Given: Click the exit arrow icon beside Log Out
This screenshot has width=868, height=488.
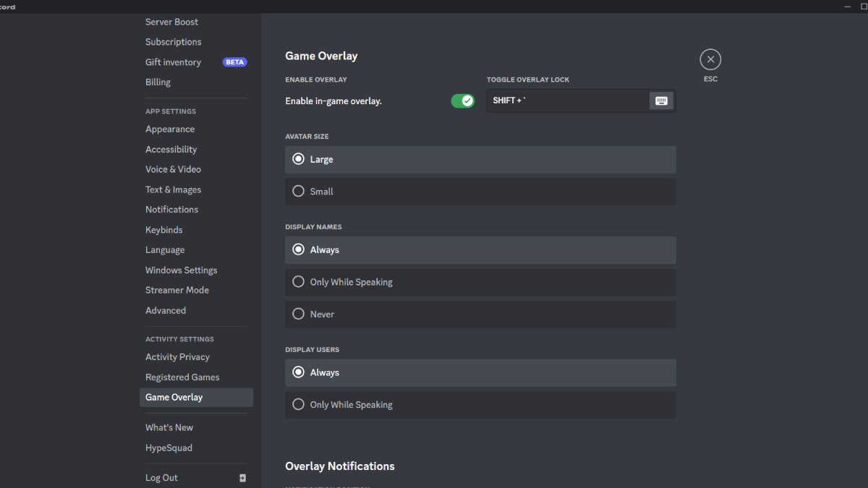Looking at the screenshot, I should coord(242,478).
